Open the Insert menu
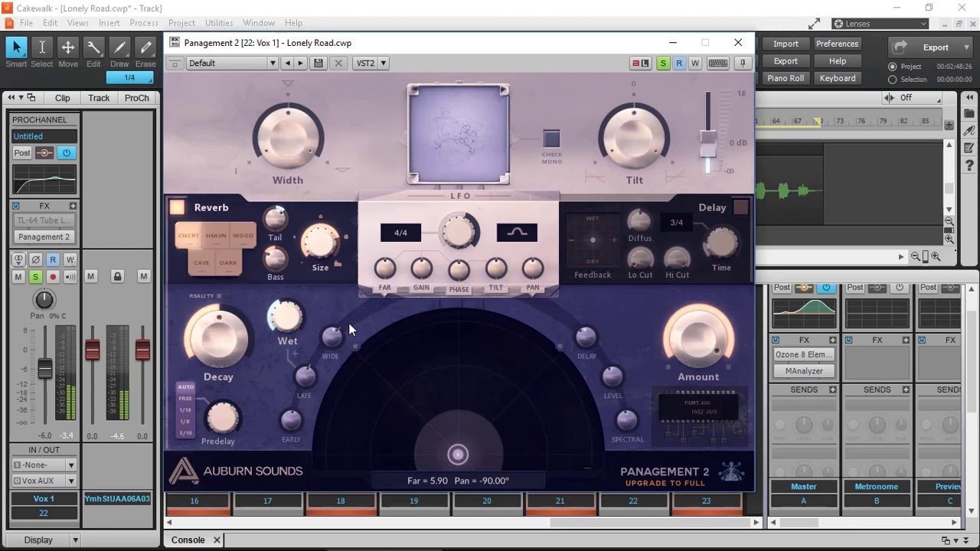The width and height of the screenshot is (980, 551). tap(109, 23)
